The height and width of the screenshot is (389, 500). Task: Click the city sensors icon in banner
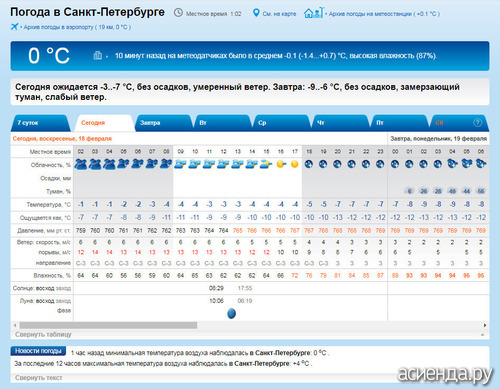pyautogui.click(x=97, y=55)
